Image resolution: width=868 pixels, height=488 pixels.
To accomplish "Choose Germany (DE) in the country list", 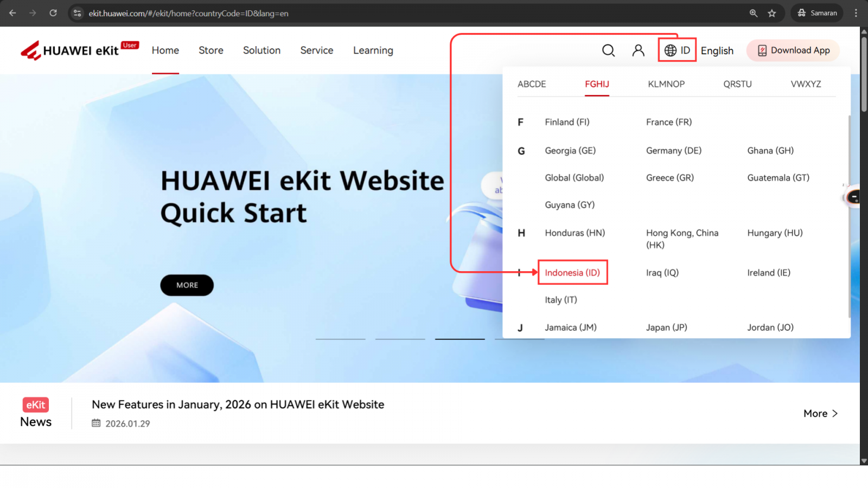I will (x=673, y=151).
